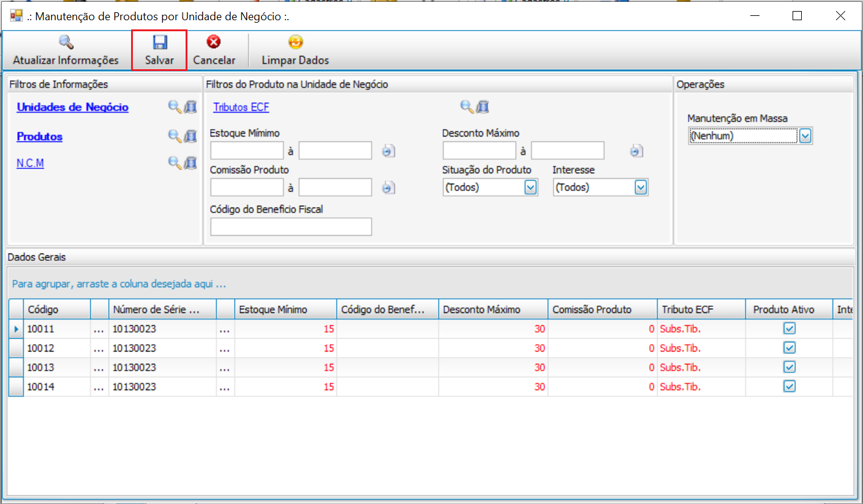The image size is (863, 504).
Task: Sort by the Comissão Produto column header
Action: click(x=603, y=309)
